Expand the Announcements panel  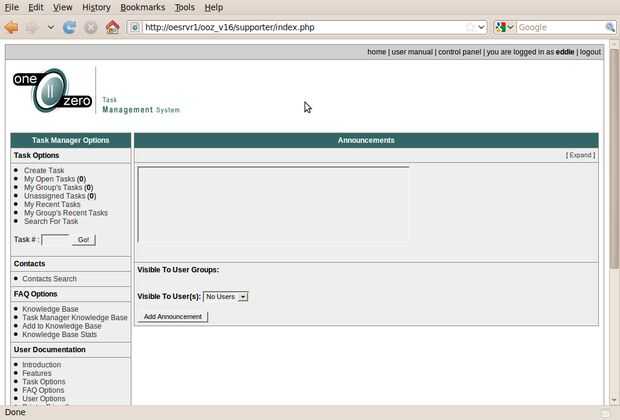click(580, 155)
